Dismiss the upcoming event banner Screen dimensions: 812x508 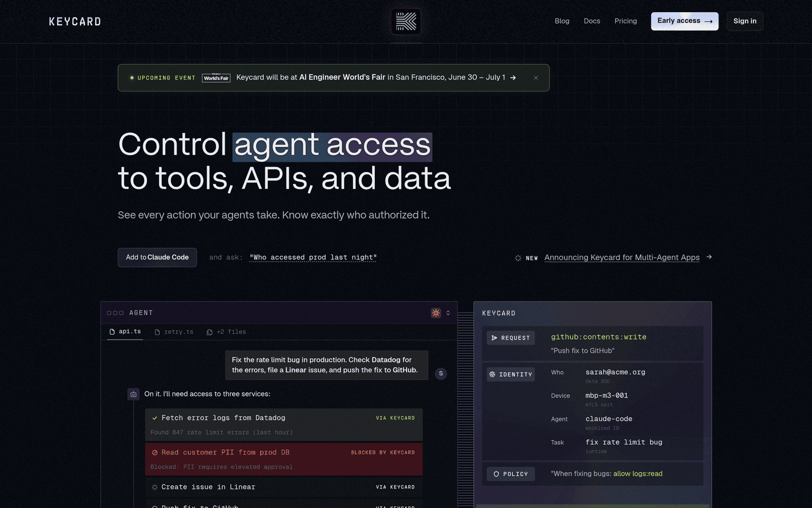(x=536, y=78)
